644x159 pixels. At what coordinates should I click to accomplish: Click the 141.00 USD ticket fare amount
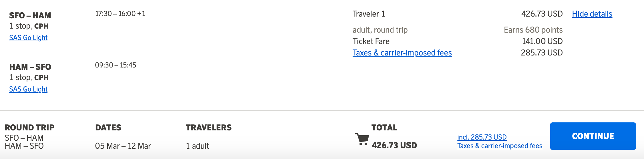click(542, 41)
